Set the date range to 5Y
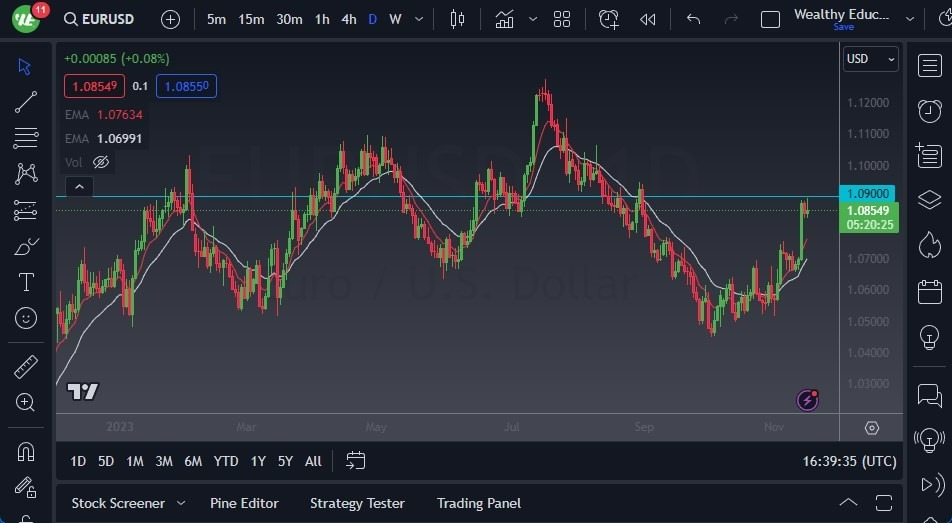This screenshot has width=952, height=523. coord(285,461)
